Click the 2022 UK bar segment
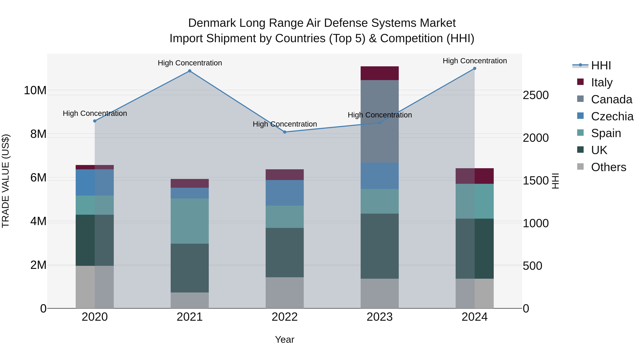The height and width of the screenshot is (362, 644). [285, 253]
